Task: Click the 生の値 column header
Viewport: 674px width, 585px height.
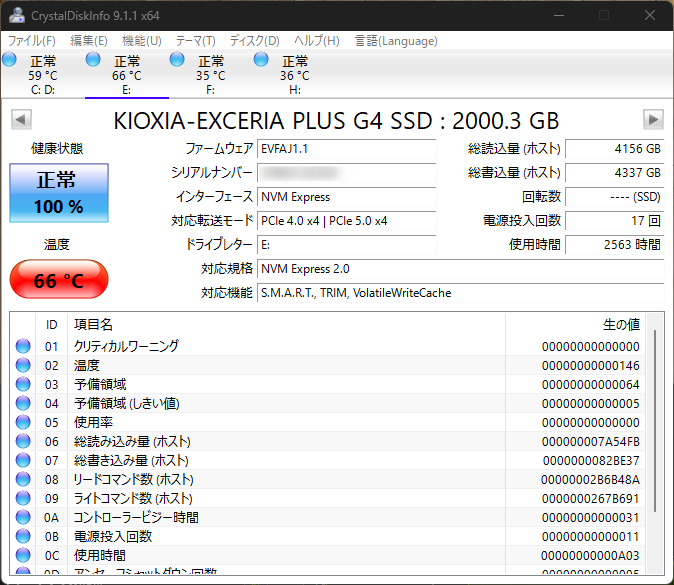Action: pos(576,325)
